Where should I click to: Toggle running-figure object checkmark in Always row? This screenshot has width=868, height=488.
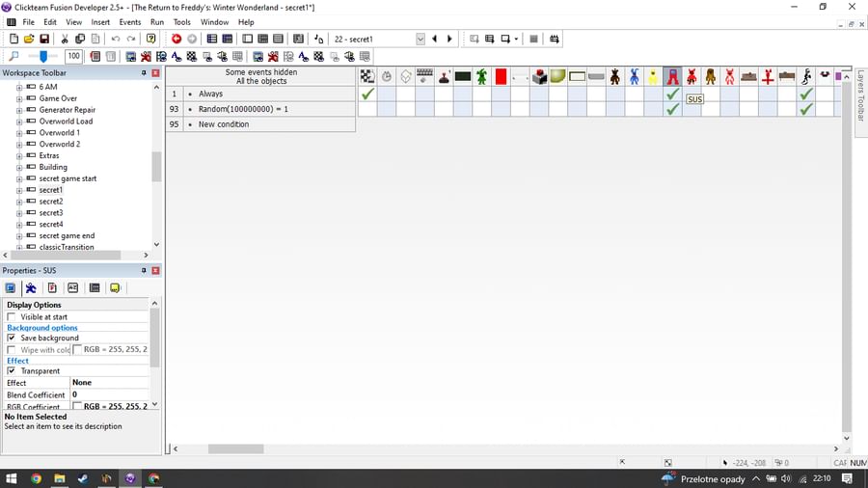(x=806, y=95)
